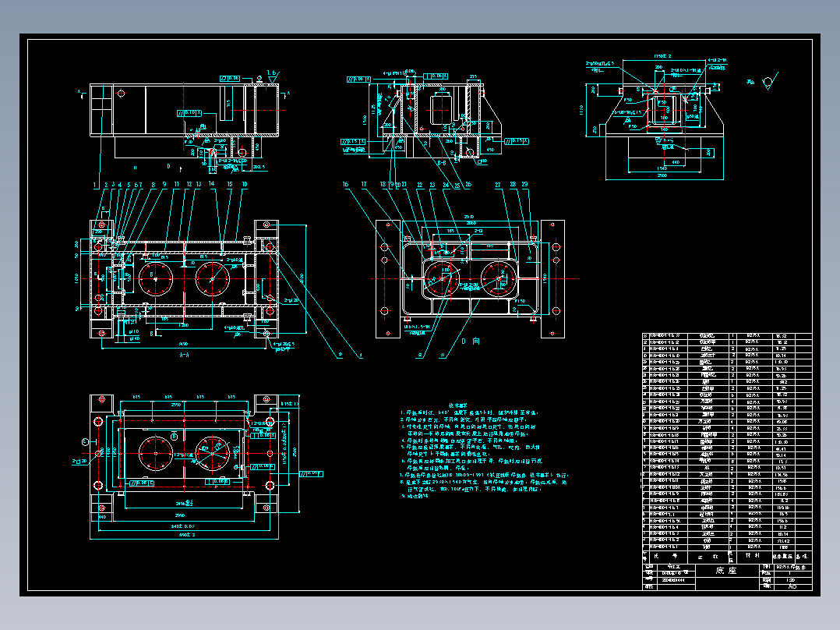840x630 pixels.
Task: Click part callout number 15
Action: tap(230, 184)
